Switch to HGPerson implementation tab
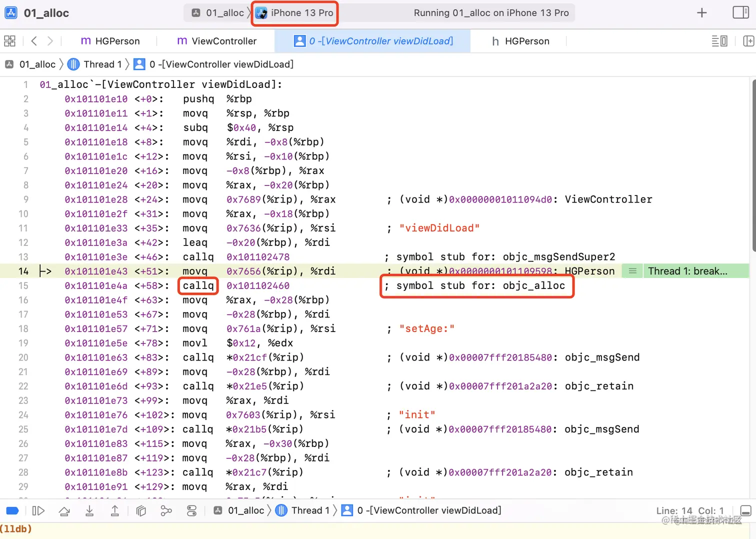The height and width of the screenshot is (539, 756). click(110, 41)
